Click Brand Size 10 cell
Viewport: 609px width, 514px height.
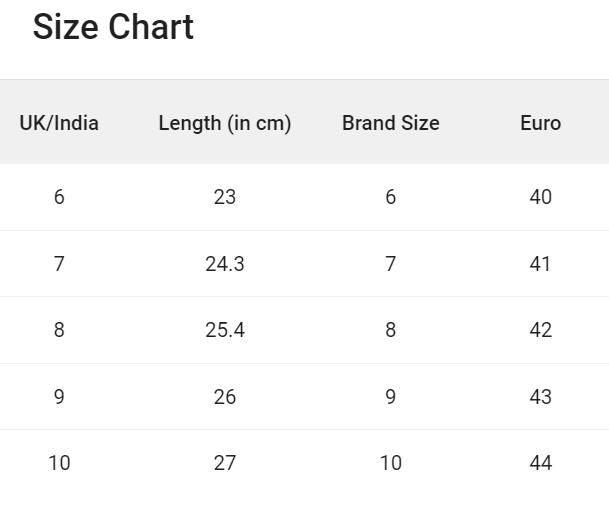coord(390,463)
